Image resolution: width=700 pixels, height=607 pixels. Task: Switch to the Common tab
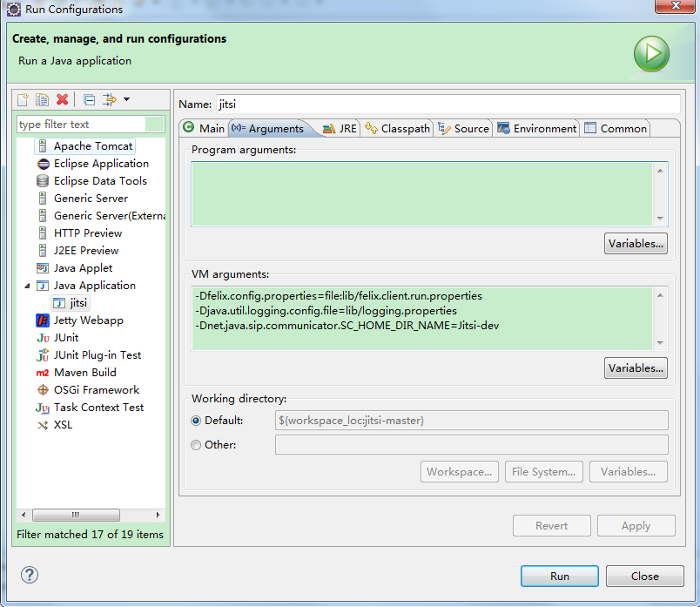(x=616, y=129)
